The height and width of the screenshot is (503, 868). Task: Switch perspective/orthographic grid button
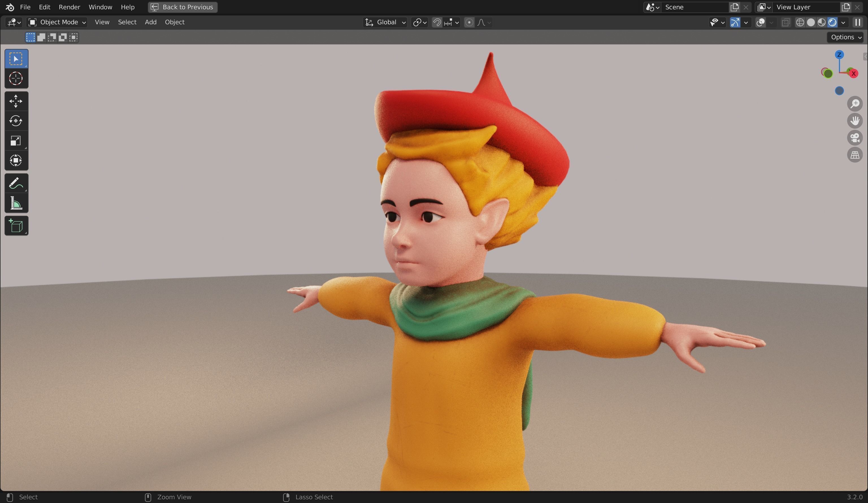(855, 155)
